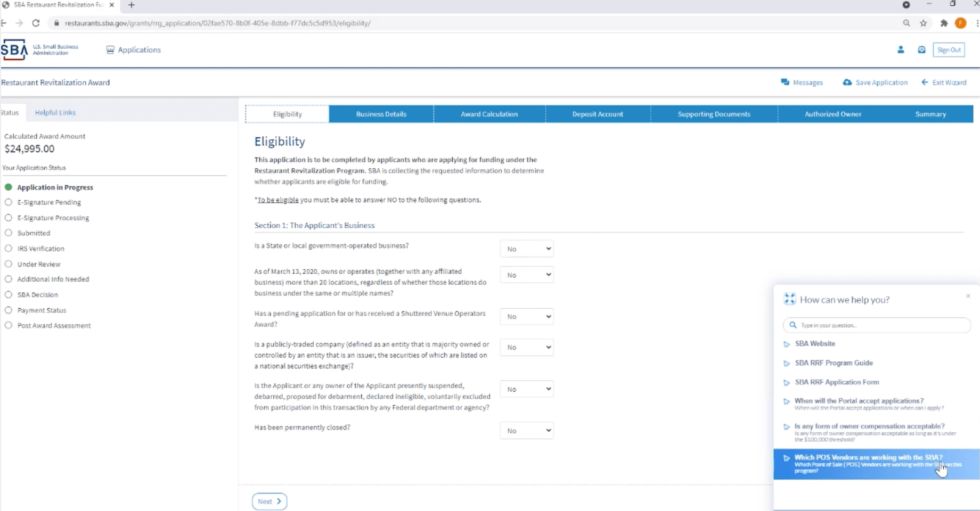Open the browser profile avatar
The height and width of the screenshot is (511, 980).
point(961,23)
